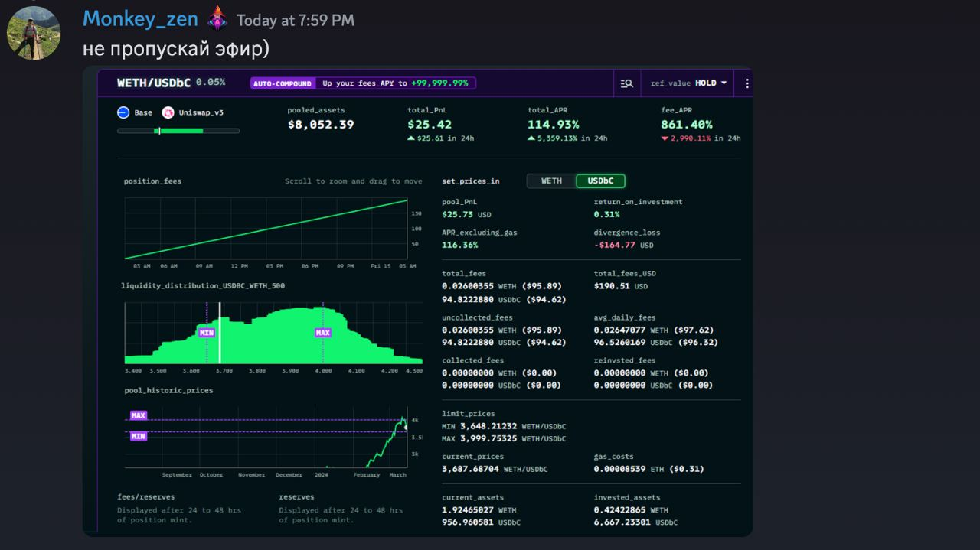Click the MIN marker on liquidity distribution
Screen dimensions: 980x550
coord(207,333)
